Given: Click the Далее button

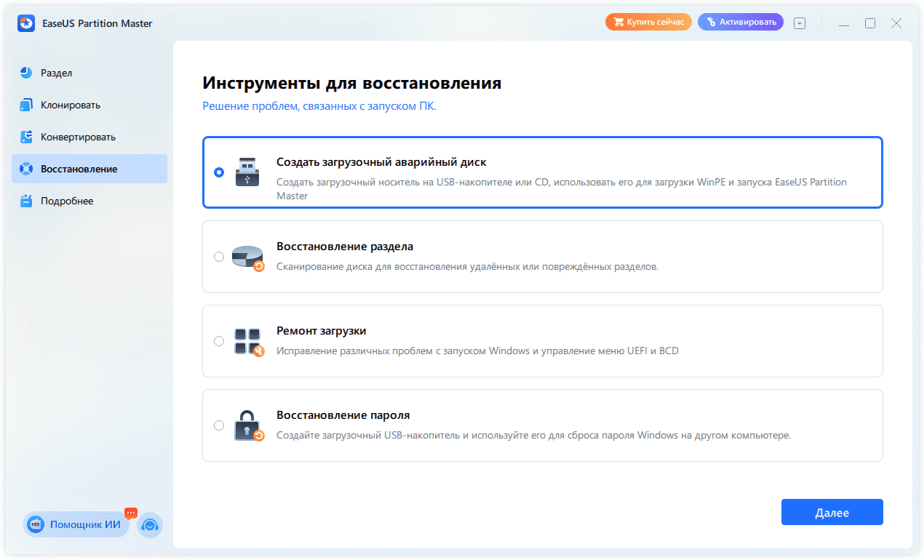Looking at the screenshot, I should coord(832,512).
